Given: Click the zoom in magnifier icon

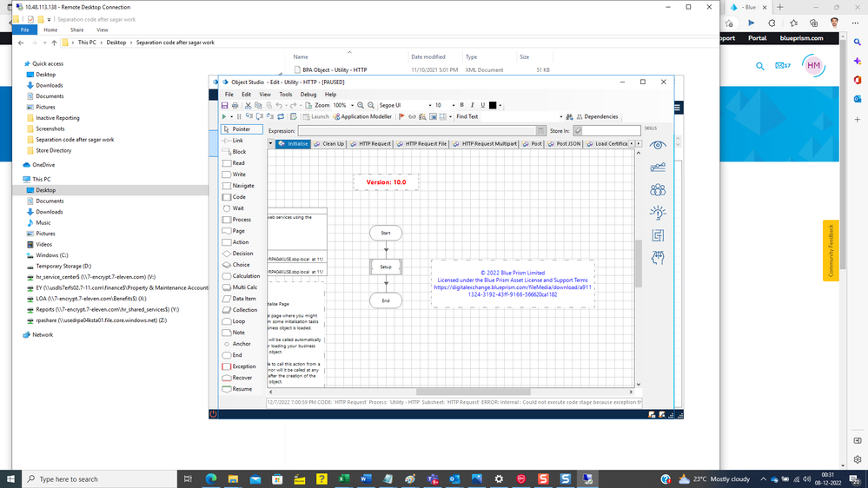Looking at the screenshot, I should (x=361, y=105).
